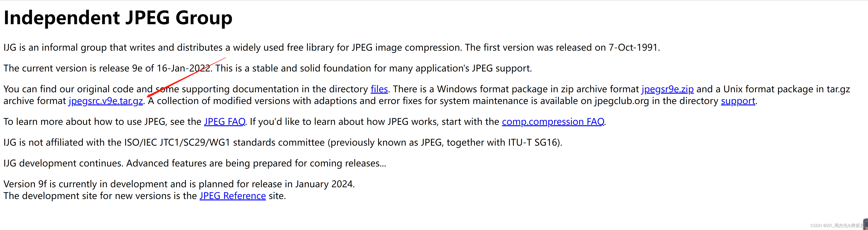868x230 pixels.
Task: Click the 'IJG is an informal group' paragraph
Action: tap(331, 47)
